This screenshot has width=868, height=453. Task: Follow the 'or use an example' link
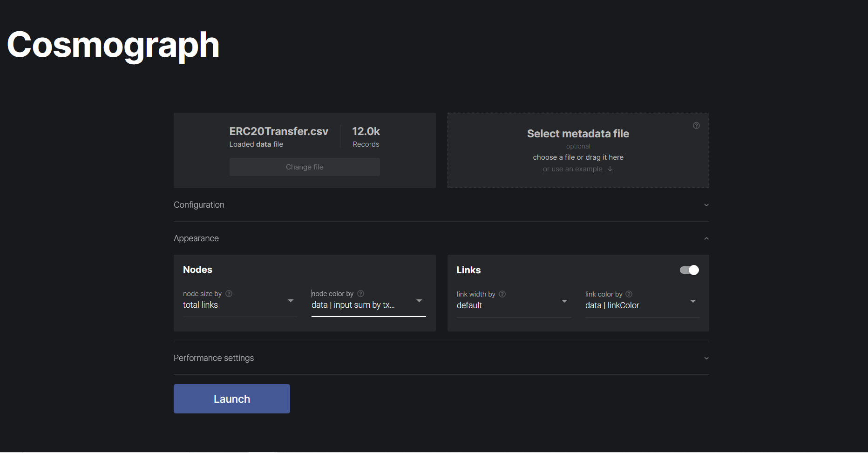pos(572,169)
